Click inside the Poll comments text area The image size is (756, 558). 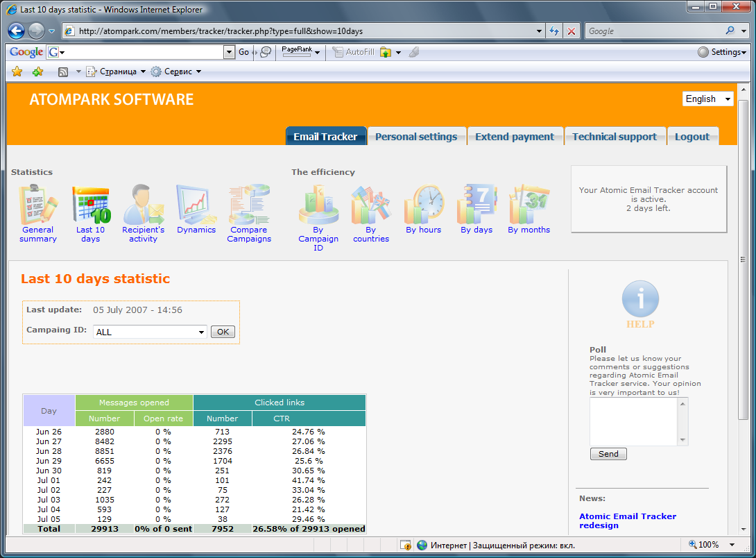634,421
